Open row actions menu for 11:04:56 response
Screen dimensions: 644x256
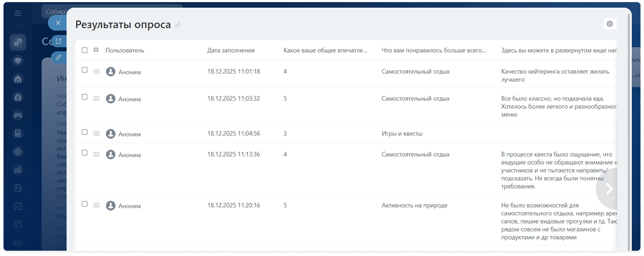96,133
